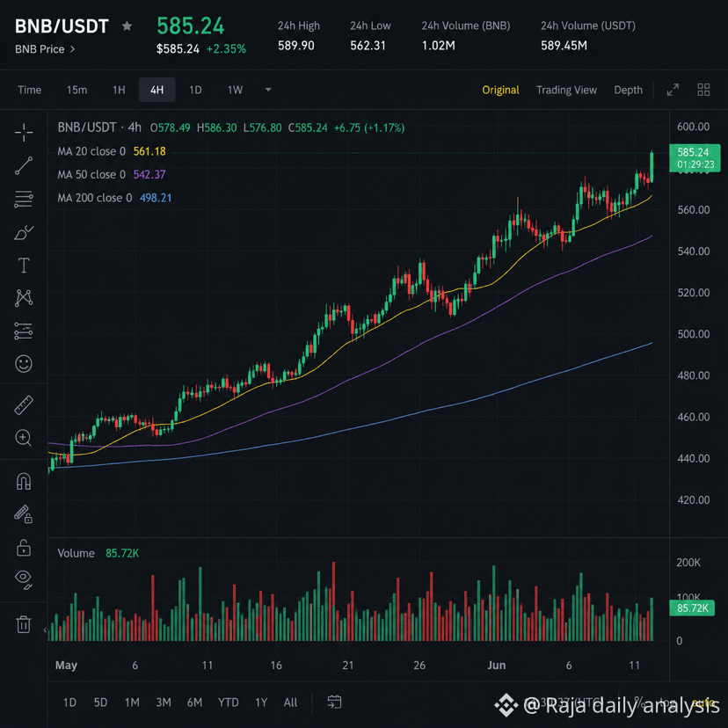Open the go-to-date calendar icon

click(334, 702)
